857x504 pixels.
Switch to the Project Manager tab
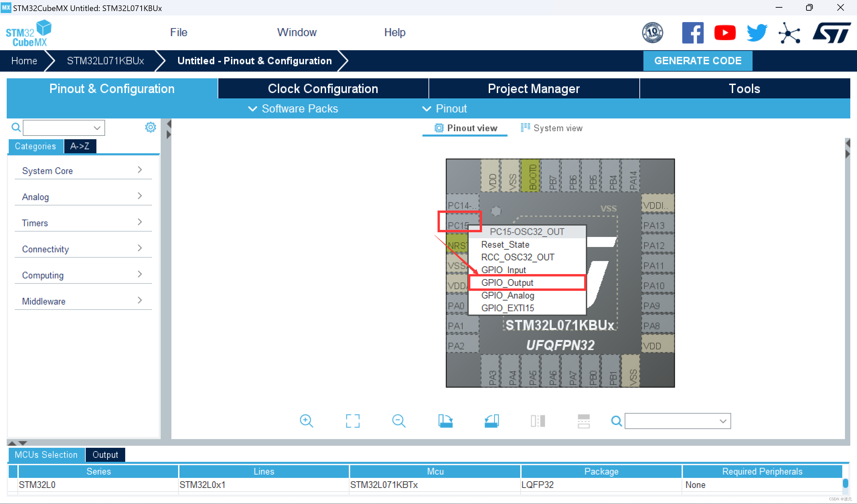534,88
